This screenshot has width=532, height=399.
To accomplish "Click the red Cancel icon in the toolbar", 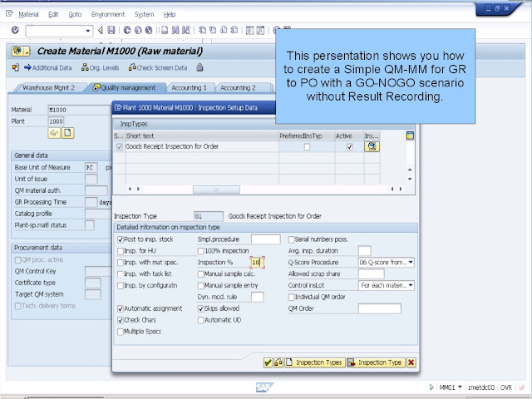I will click(149, 30).
